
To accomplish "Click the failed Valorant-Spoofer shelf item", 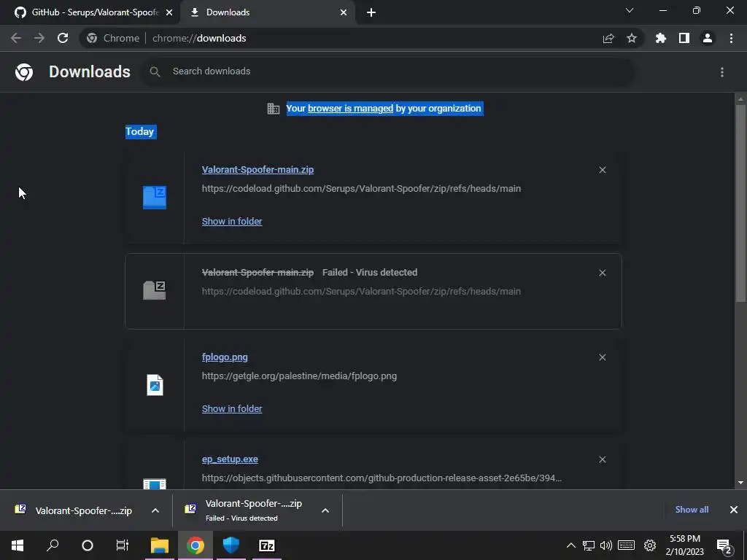I will point(244,510).
